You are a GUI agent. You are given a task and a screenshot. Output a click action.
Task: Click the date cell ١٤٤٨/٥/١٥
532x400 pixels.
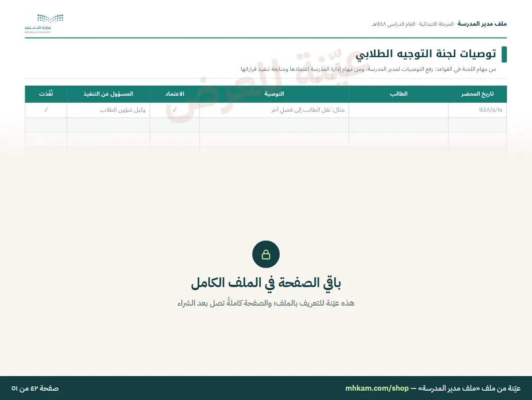click(477, 110)
